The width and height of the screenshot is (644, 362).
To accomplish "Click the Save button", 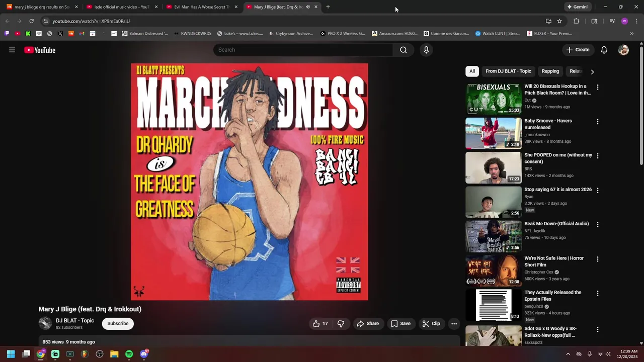I will [400, 324].
